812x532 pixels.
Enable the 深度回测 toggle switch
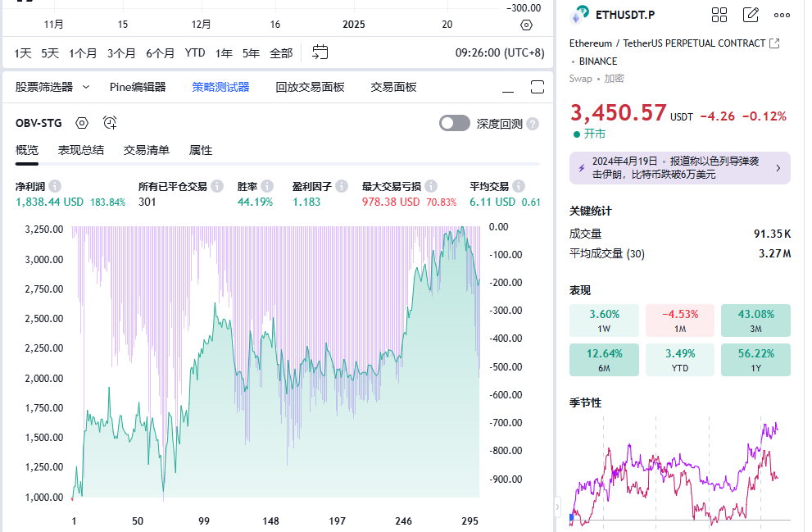point(455,123)
